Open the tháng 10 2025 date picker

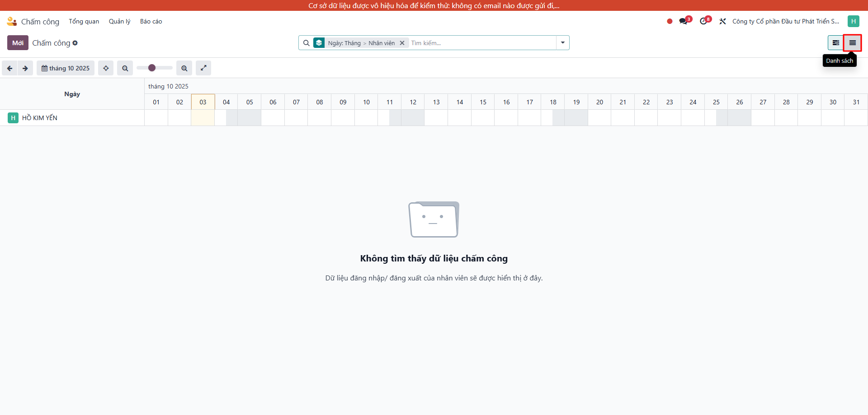click(66, 68)
